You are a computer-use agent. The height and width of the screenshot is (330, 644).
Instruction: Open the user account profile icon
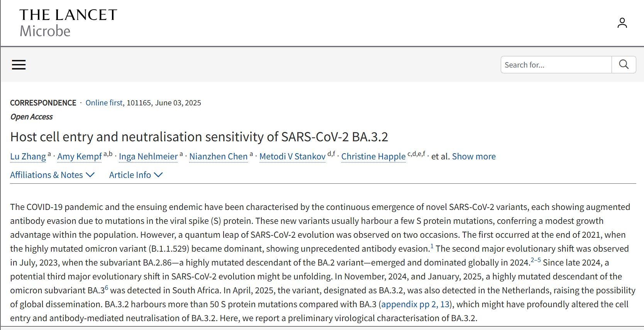tap(622, 23)
